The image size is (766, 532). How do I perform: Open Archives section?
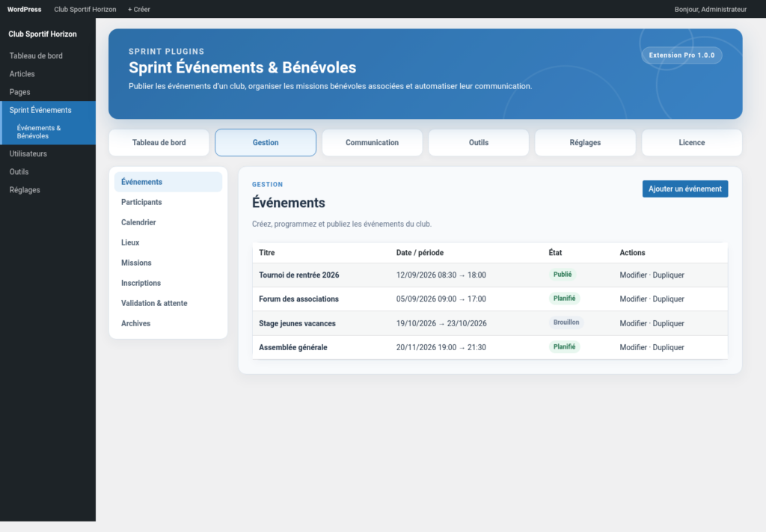tap(168, 323)
